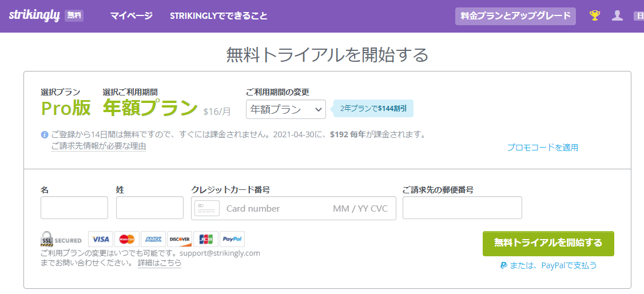Focus the 姓 input field

click(x=150, y=208)
